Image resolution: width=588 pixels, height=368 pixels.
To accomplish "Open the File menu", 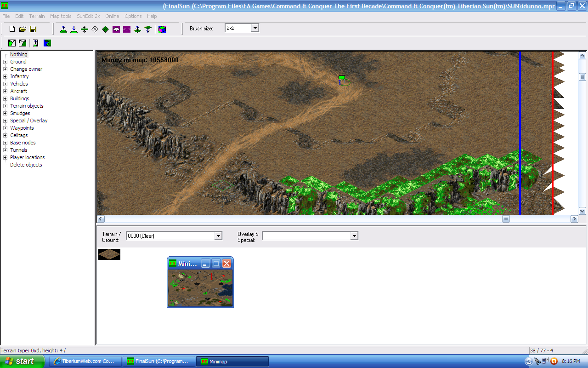I will pos(6,16).
